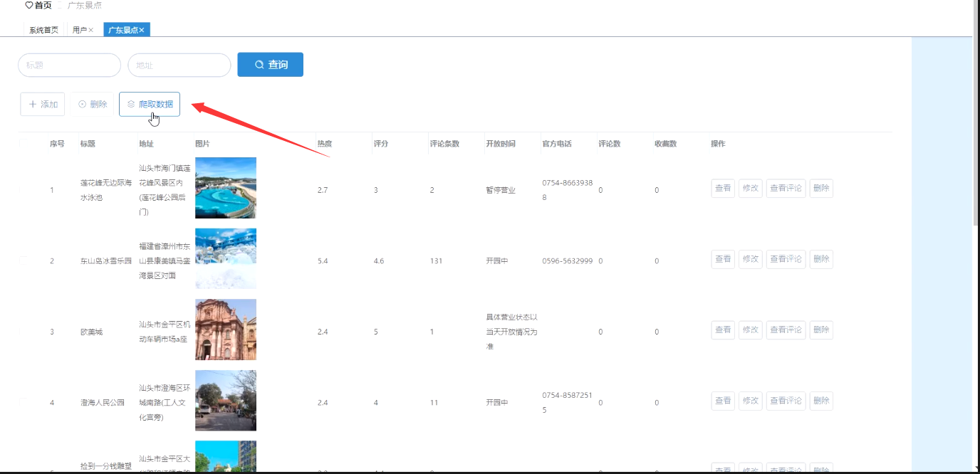The height and width of the screenshot is (474, 980).
Task: Open 查看评论 for 澄海人民公园
Action: tap(786, 401)
